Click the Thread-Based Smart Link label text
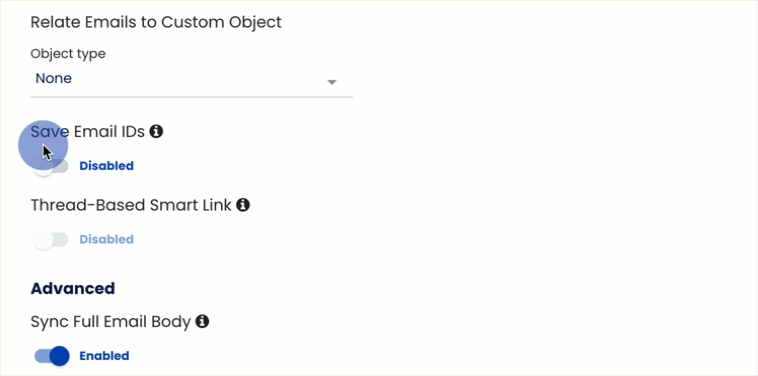758x376 pixels. tap(131, 205)
